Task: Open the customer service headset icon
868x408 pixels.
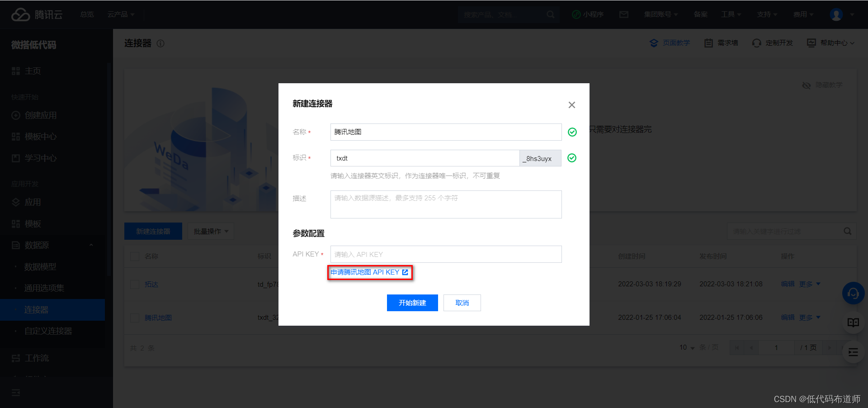Action: (853, 294)
